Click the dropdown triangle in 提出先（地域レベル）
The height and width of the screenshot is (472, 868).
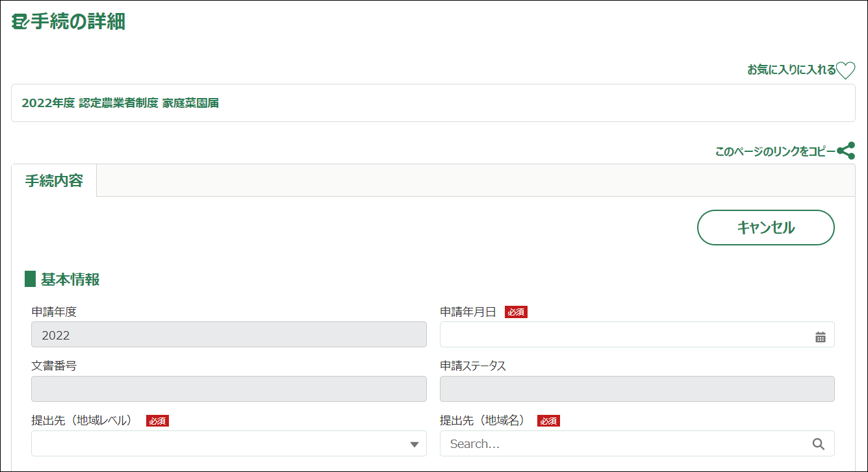(x=414, y=445)
